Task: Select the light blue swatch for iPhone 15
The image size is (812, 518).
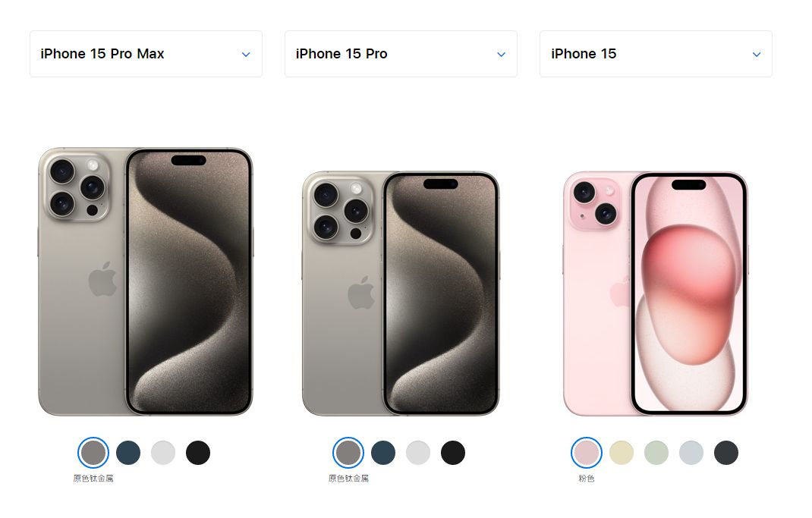Action: click(x=691, y=453)
